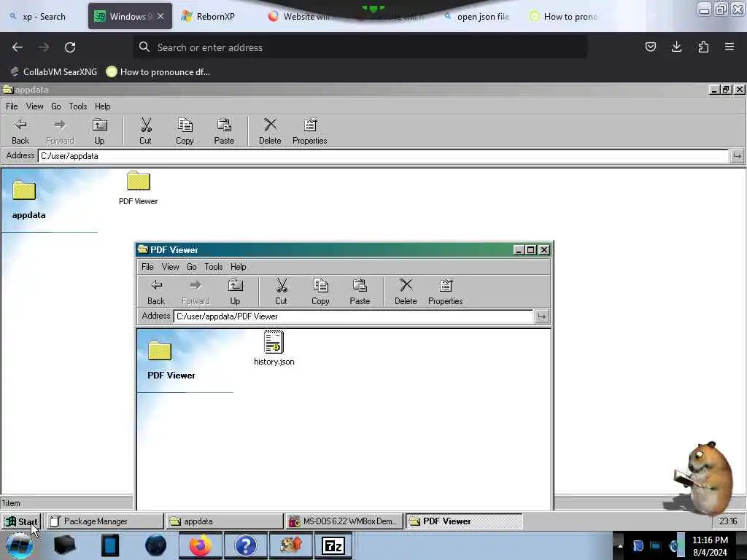Switch to the How to pronounce browser tab
The image size is (747, 560).
566,17
